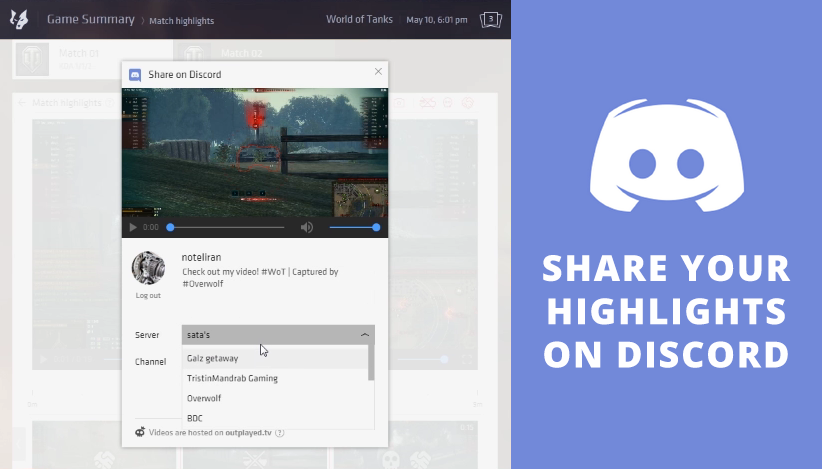This screenshot has width=822, height=469.
Task: Open outplayed.tv hosting link
Action: click(248, 433)
